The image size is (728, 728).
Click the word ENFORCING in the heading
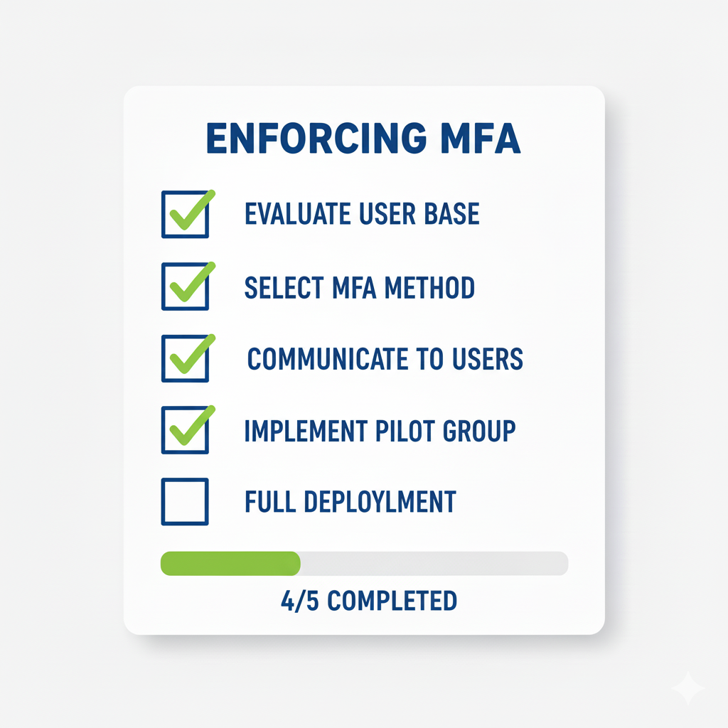pos(316,138)
